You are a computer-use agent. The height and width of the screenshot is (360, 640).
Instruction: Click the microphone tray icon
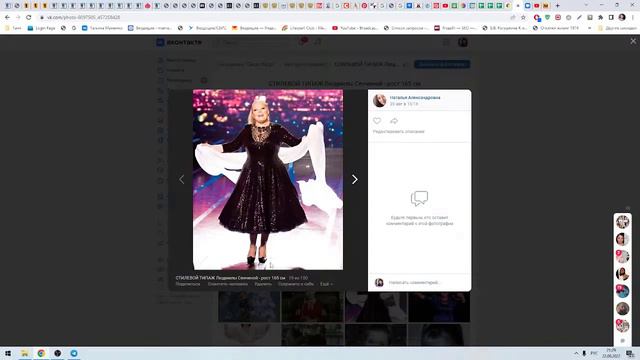coord(584,353)
